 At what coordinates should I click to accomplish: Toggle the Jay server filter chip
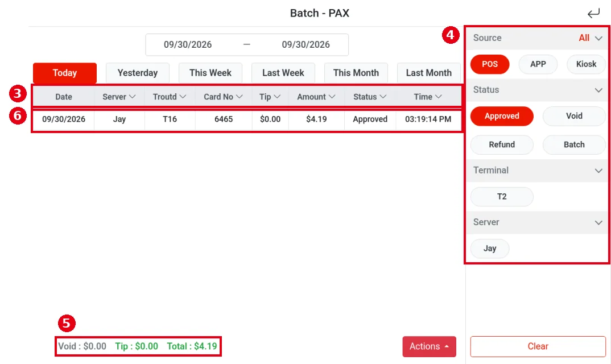[x=490, y=249]
